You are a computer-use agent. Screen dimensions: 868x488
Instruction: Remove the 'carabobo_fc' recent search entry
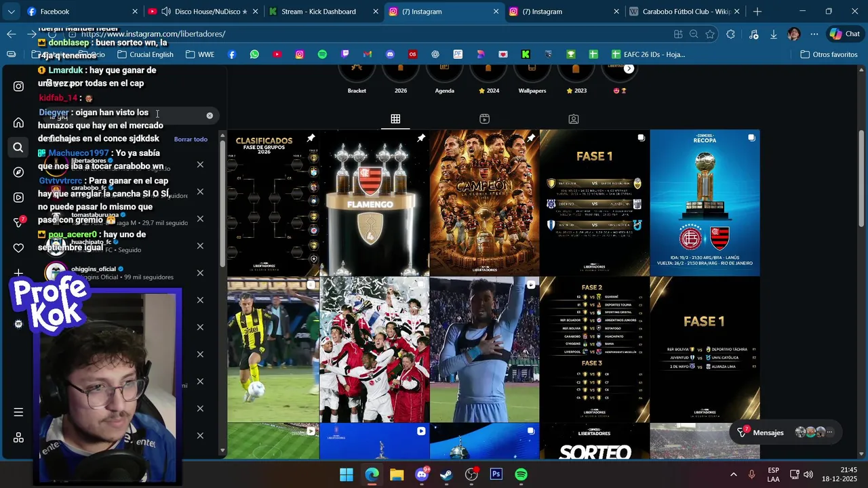(200, 192)
